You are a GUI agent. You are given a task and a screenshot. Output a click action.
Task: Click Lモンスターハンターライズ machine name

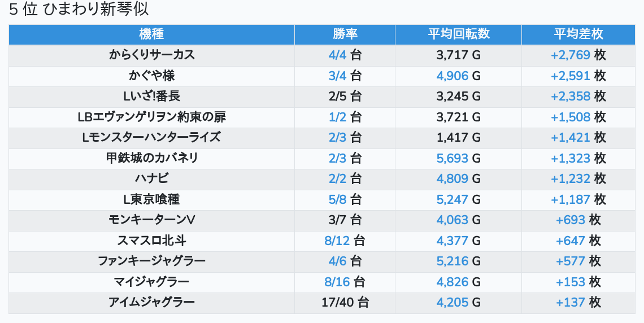pos(151,137)
